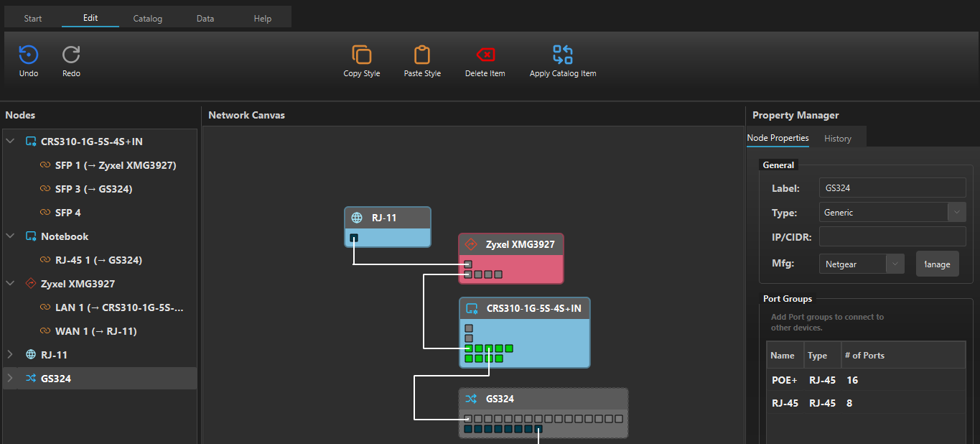Select the SFP 4 tree item
The height and width of the screenshot is (444, 980).
67,213
